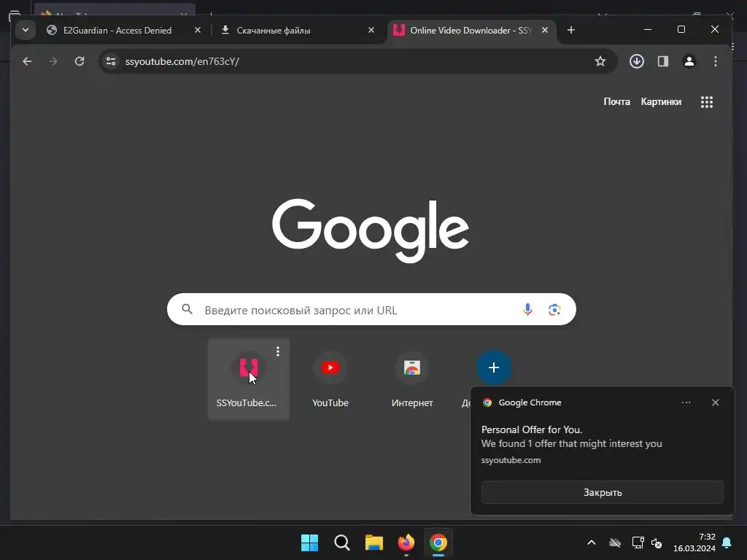Image resolution: width=747 pixels, height=560 pixels.
Task: Open the Интернет shortcut
Action: pos(412,379)
